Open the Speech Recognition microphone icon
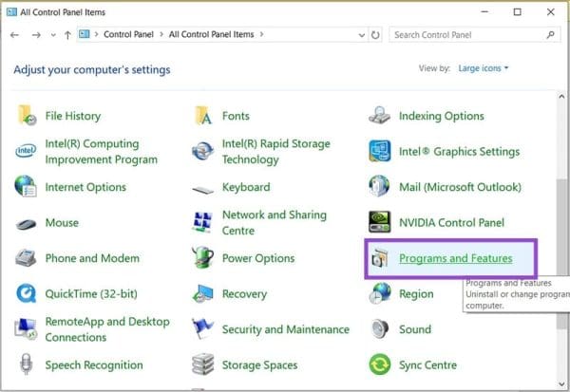 [27, 364]
